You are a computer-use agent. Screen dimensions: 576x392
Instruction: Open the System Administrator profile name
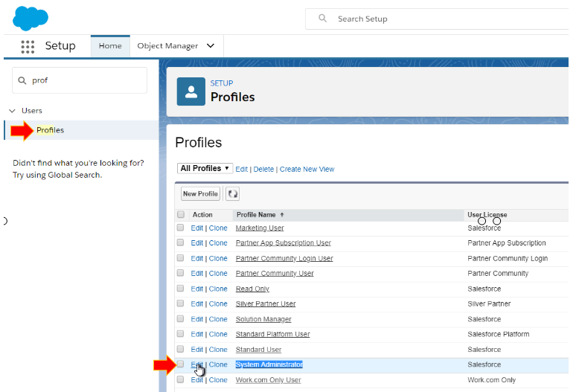[x=269, y=364]
